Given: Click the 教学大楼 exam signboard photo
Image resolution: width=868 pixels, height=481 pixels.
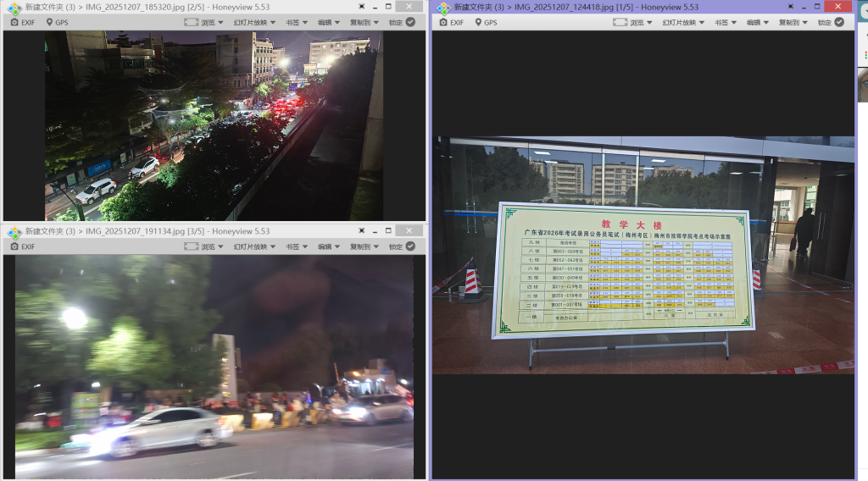Looking at the screenshot, I should (623, 269).
